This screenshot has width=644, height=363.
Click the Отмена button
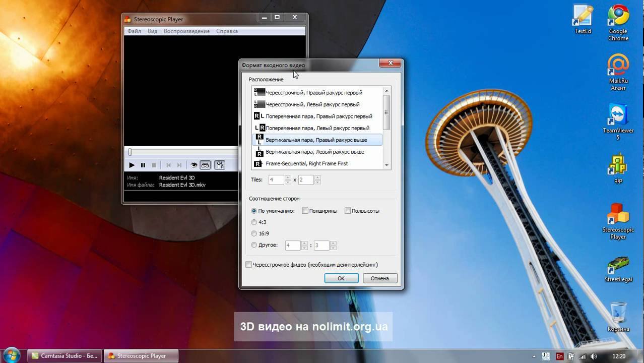pyautogui.click(x=379, y=278)
